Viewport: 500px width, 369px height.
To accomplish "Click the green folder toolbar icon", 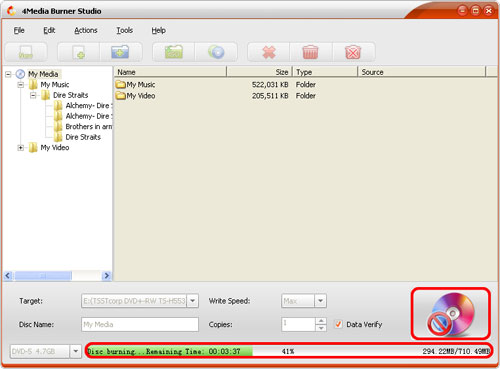I will tap(174, 52).
